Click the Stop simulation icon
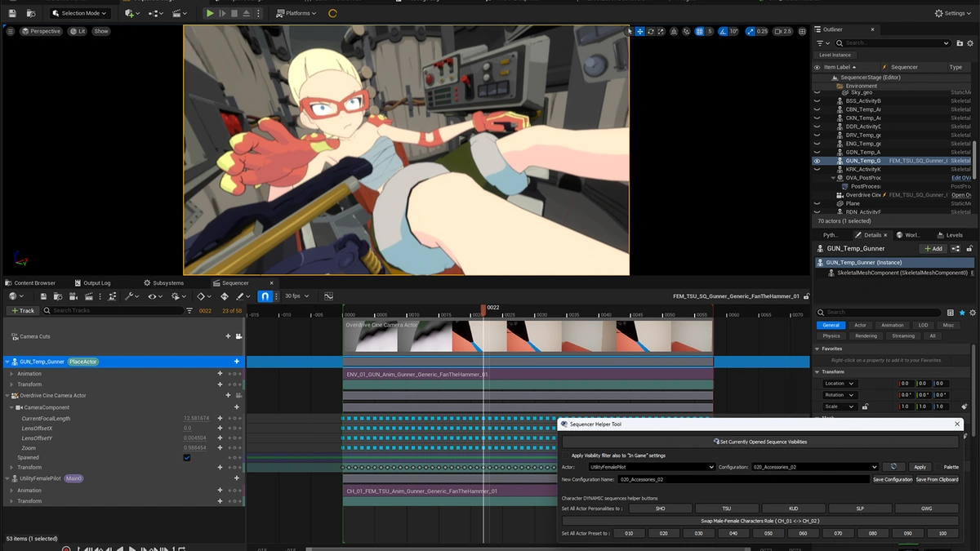Screen dimensions: 980x551 point(235,13)
